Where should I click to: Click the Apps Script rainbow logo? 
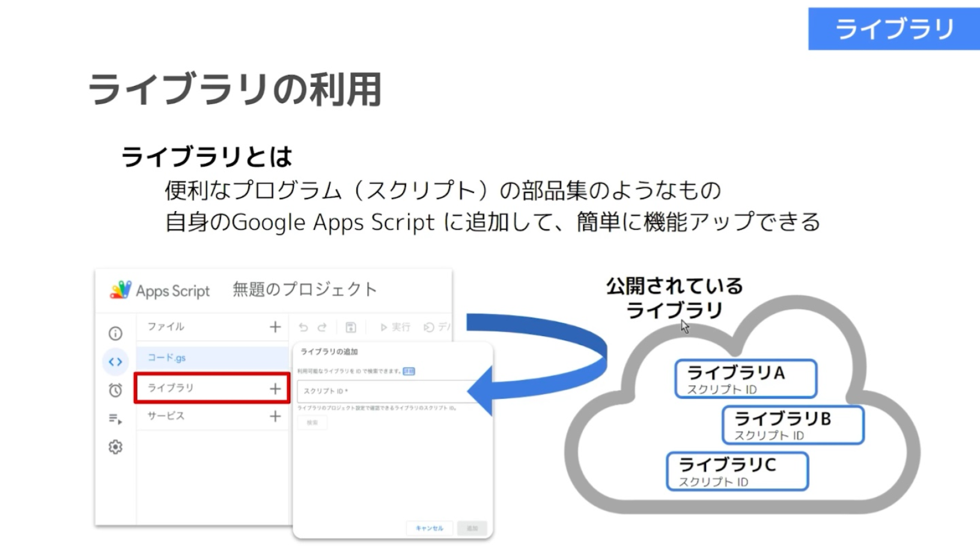click(121, 290)
